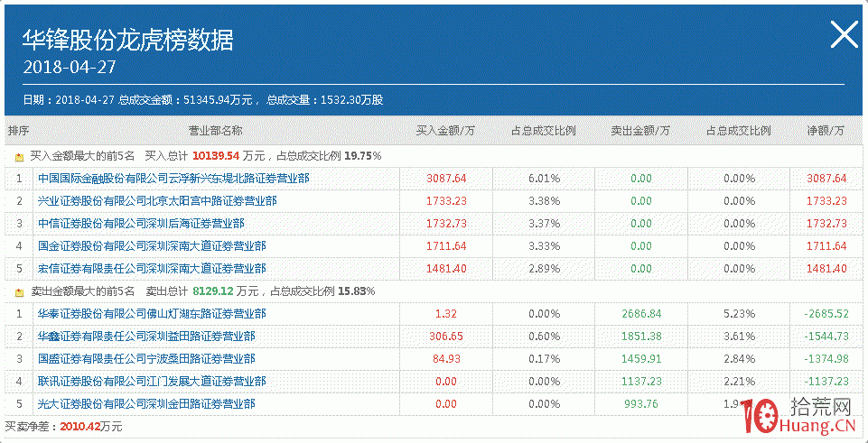Image resolution: width=868 pixels, height=443 pixels.
Task: Click the icon beside 卖出金额最大的前5名
Action: tap(19, 292)
